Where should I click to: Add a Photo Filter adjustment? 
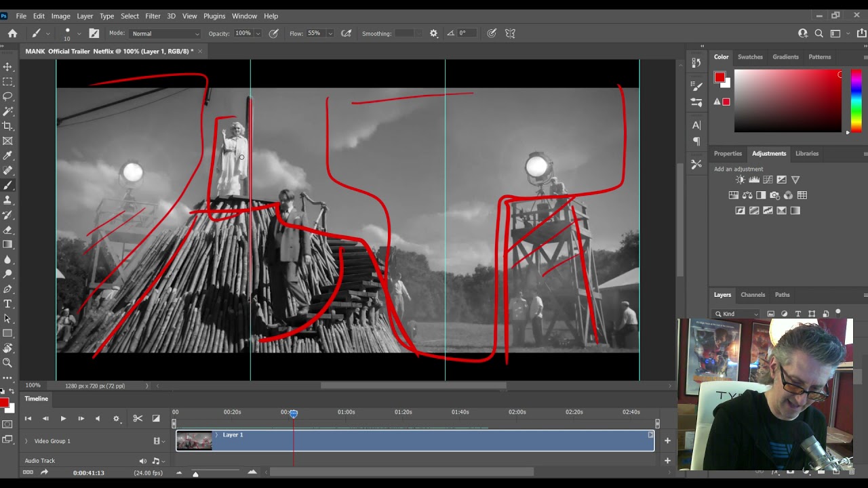(774, 195)
